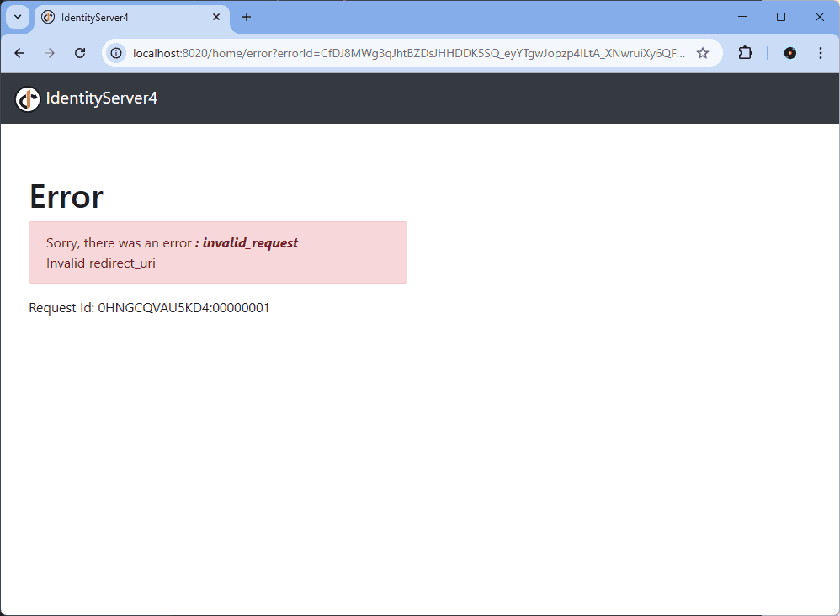Click the bold invalid_request error code
The width and height of the screenshot is (840, 616).
[x=250, y=243]
